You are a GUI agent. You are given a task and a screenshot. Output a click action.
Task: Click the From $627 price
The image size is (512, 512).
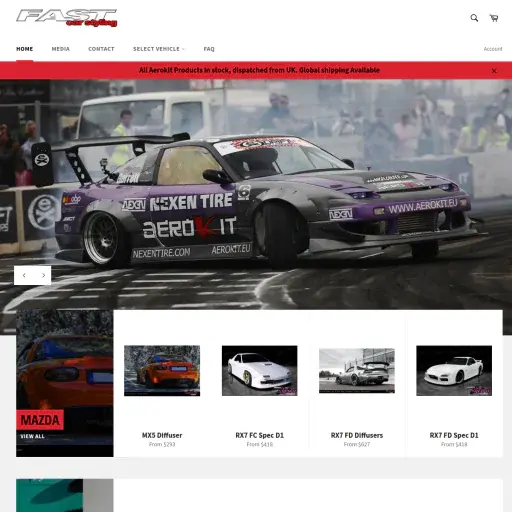point(357,444)
